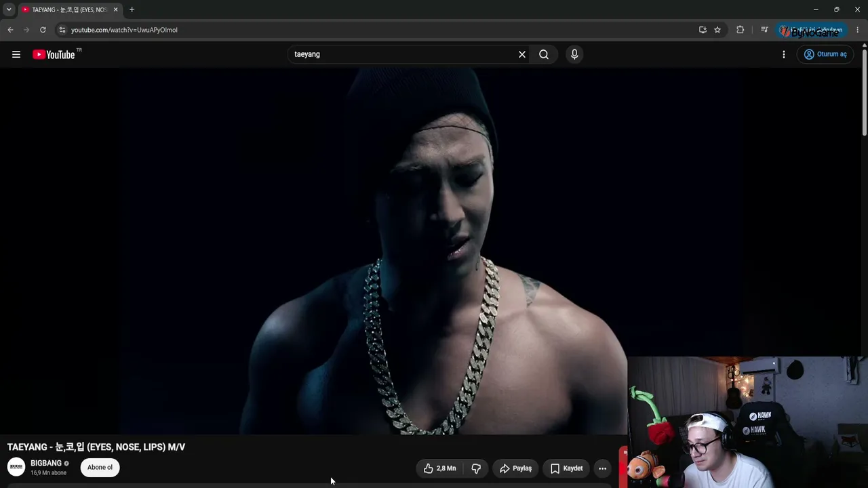
Task: View site information for youtube.com
Action: click(x=62, y=30)
